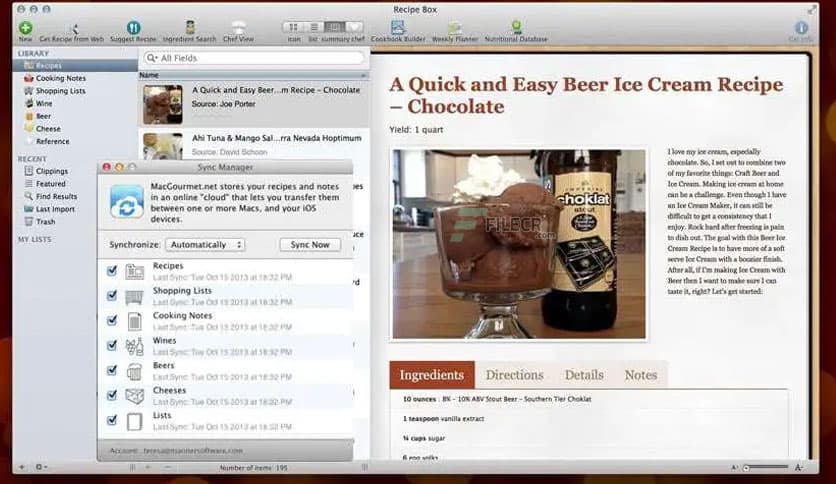Click the Cooking Notes document icon in Sync Manager

point(134,321)
